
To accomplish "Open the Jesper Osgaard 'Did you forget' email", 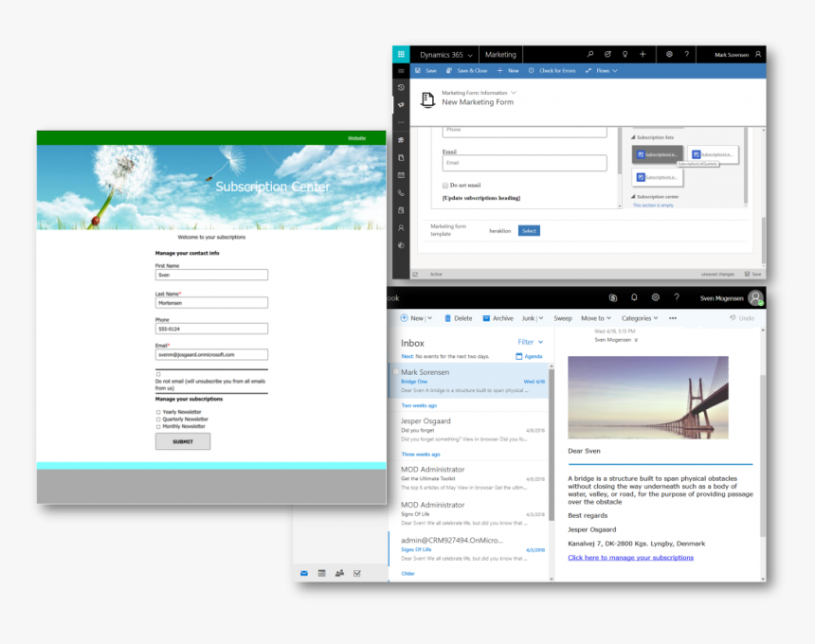I will (x=468, y=430).
